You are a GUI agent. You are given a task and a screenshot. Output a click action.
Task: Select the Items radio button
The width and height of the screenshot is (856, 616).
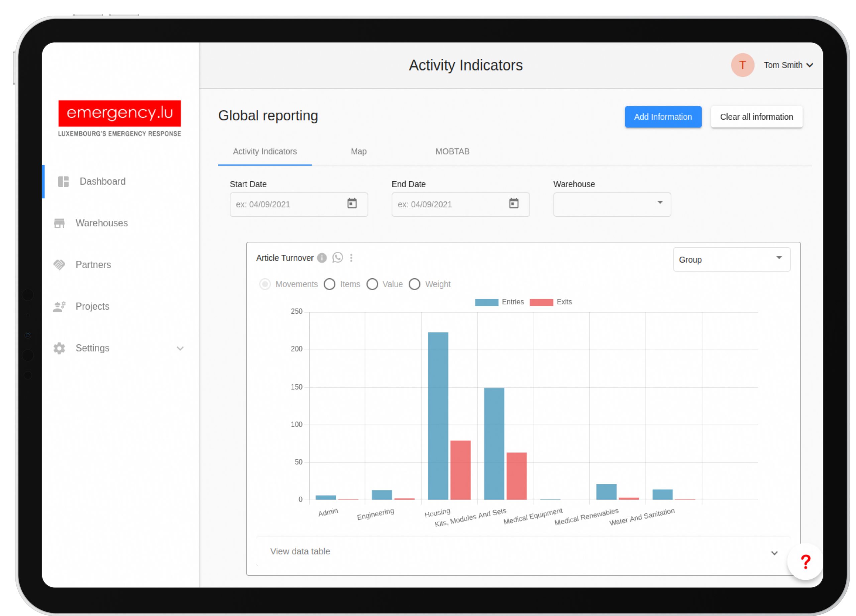click(329, 284)
